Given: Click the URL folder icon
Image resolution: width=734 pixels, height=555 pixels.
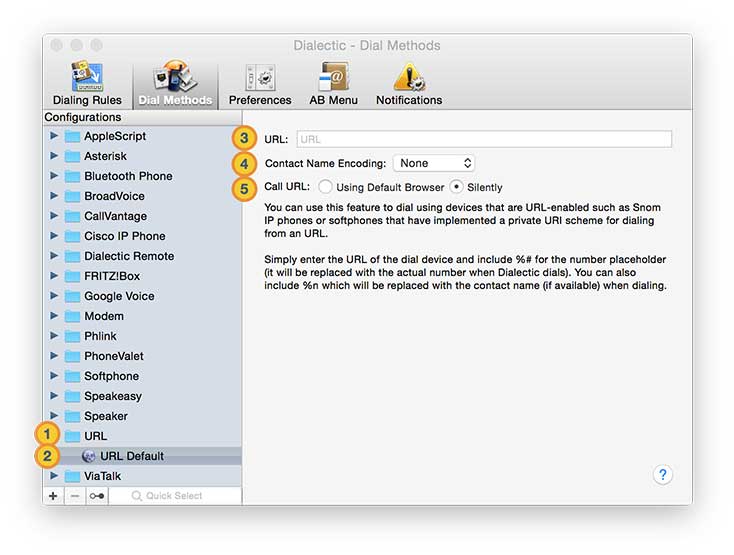Looking at the screenshot, I should (72, 437).
